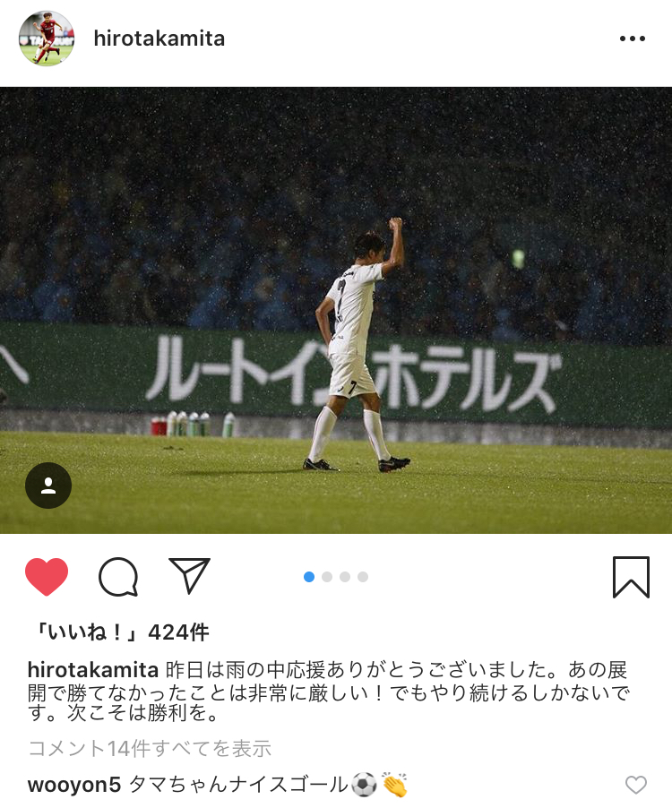Open hirotakamita's profile picture
The image size is (672, 808).
click(x=47, y=39)
